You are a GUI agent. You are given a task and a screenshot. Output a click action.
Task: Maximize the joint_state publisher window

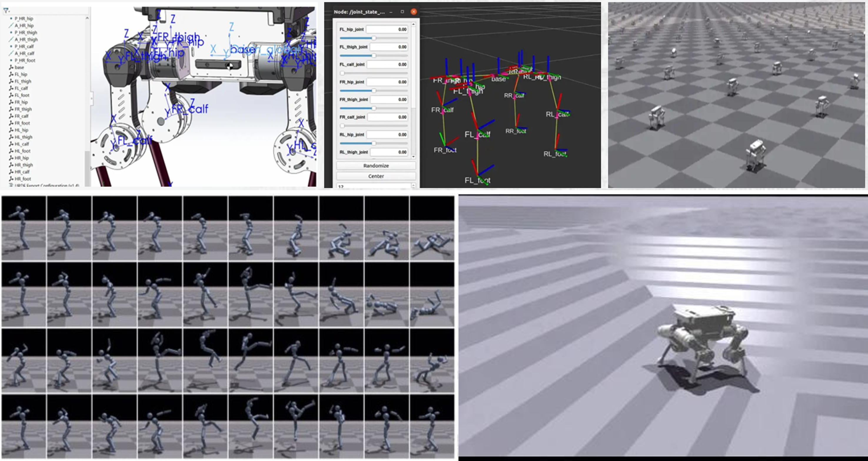(402, 12)
